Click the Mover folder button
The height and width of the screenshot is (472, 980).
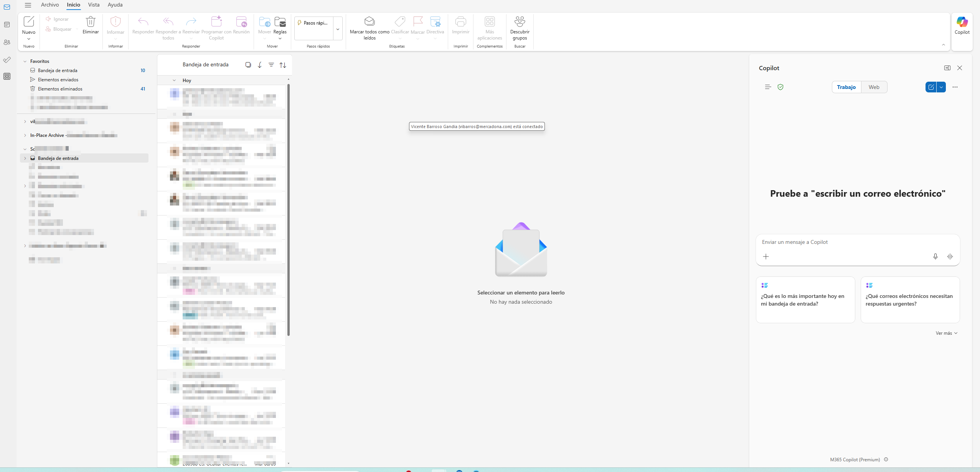[265, 25]
